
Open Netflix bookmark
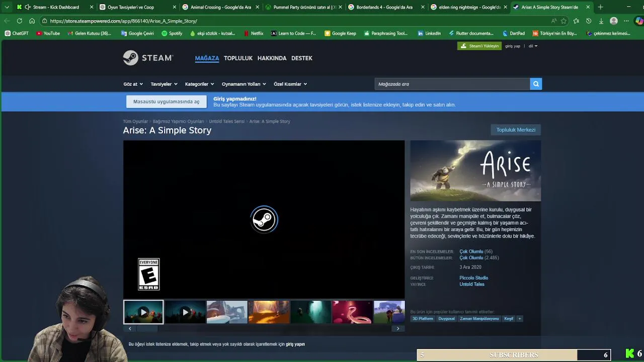pyautogui.click(x=253, y=33)
